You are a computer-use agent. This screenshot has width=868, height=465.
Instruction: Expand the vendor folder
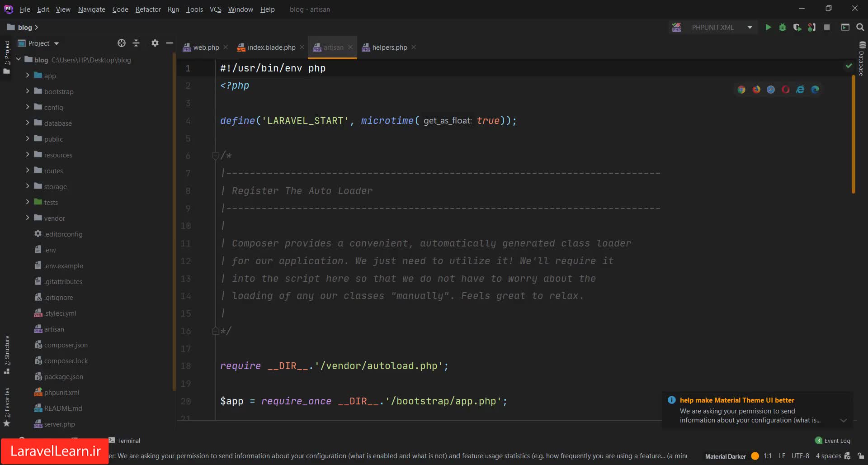[x=28, y=218]
